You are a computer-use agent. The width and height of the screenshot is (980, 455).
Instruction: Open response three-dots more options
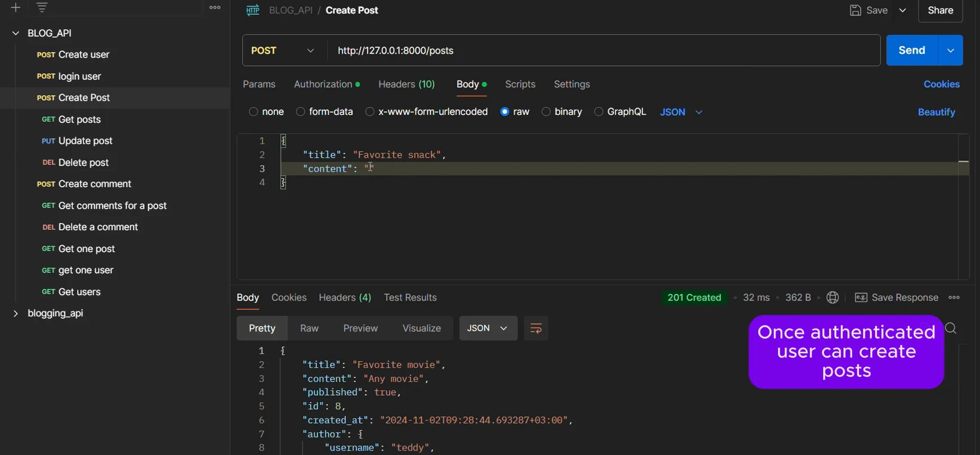coord(954,297)
